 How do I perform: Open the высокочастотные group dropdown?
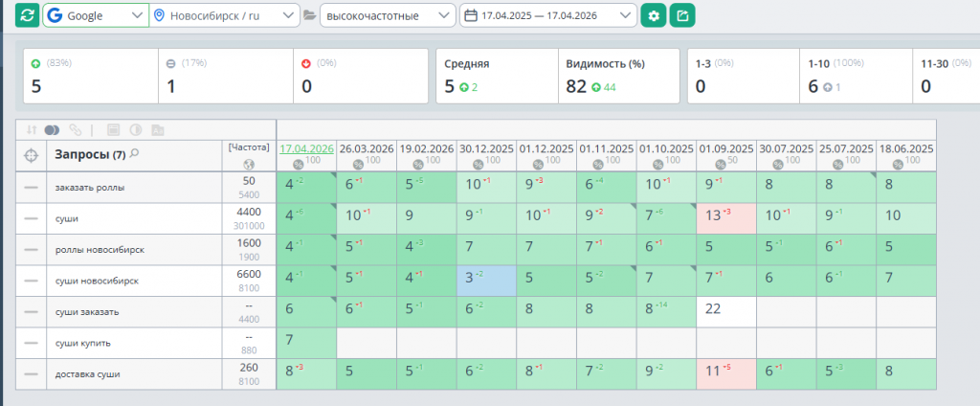click(388, 15)
